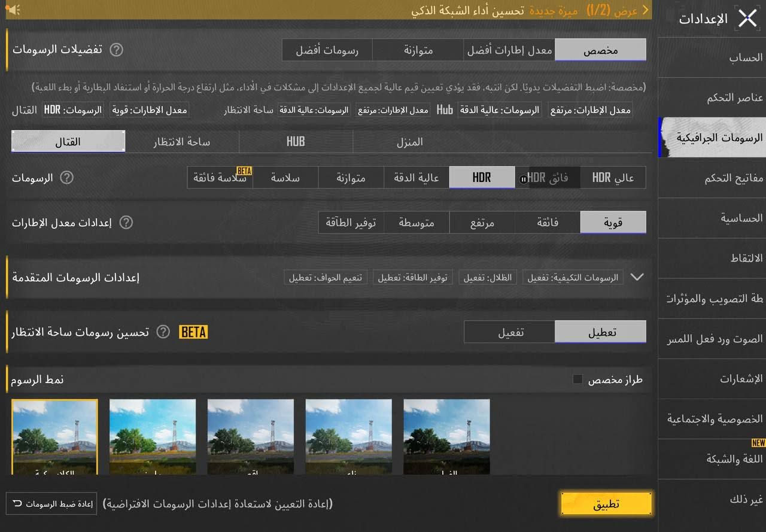Open الصوت ورد فعل اللمس category

pos(712,339)
